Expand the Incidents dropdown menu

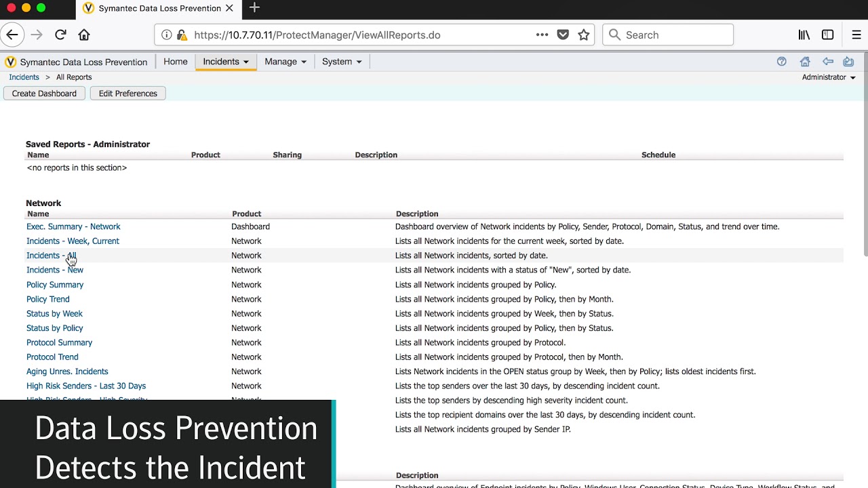point(226,62)
